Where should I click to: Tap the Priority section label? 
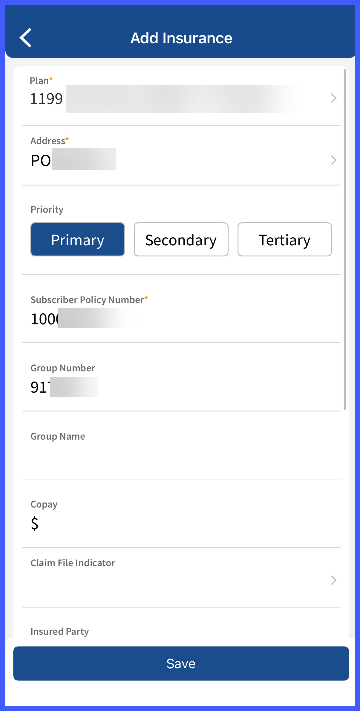click(47, 209)
